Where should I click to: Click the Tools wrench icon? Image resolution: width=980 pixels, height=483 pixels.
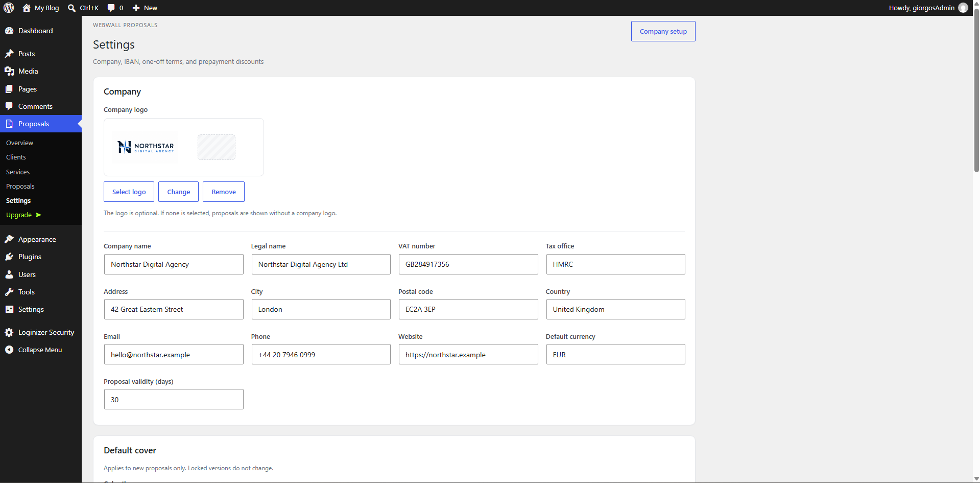pos(9,292)
